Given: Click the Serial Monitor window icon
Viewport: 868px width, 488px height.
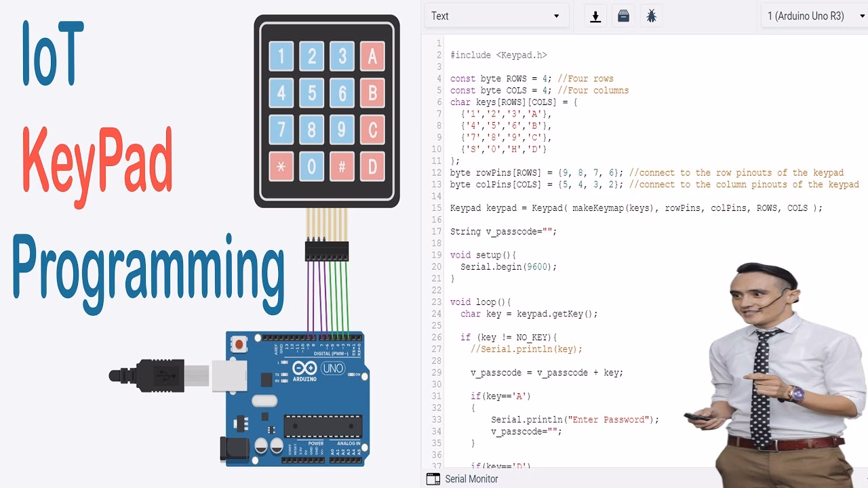Looking at the screenshot, I should tap(432, 479).
